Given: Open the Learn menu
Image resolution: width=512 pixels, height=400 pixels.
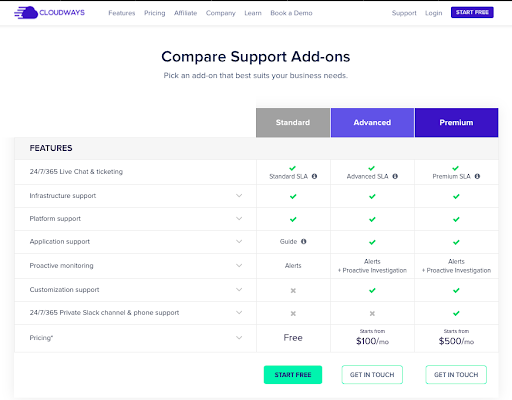Looking at the screenshot, I should click(x=253, y=13).
